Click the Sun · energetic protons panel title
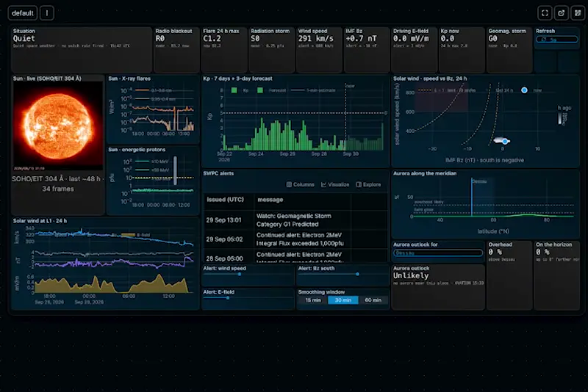This screenshot has width=588, height=392. click(x=137, y=150)
